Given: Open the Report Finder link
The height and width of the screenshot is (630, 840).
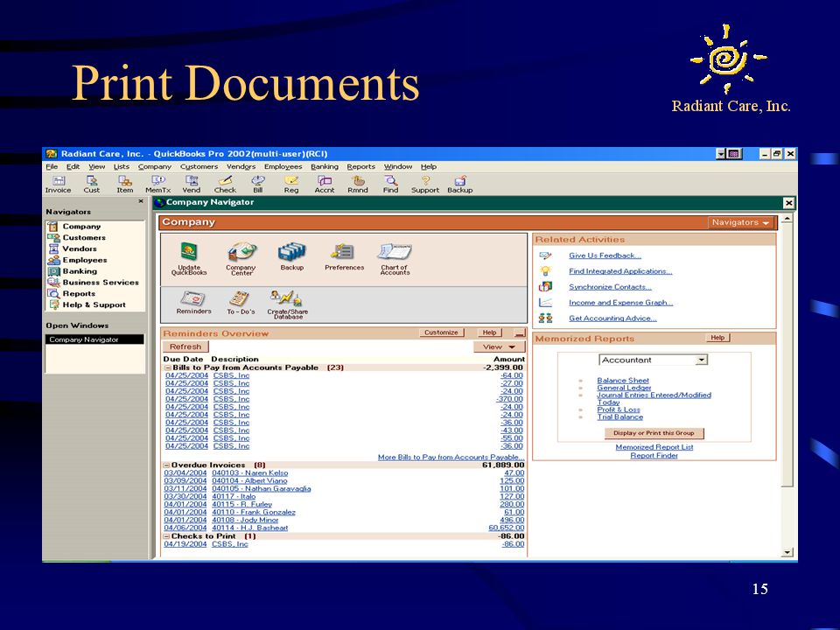Looking at the screenshot, I should click(x=654, y=456).
